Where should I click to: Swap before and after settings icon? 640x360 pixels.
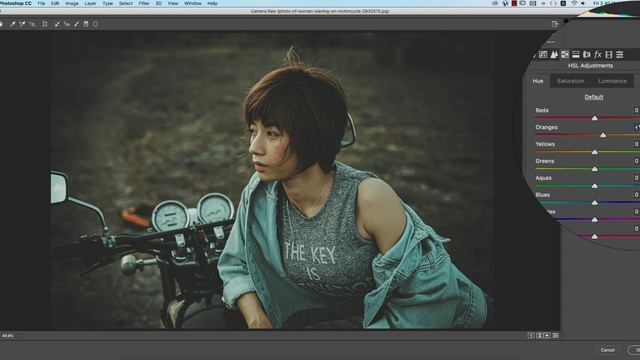(539, 336)
